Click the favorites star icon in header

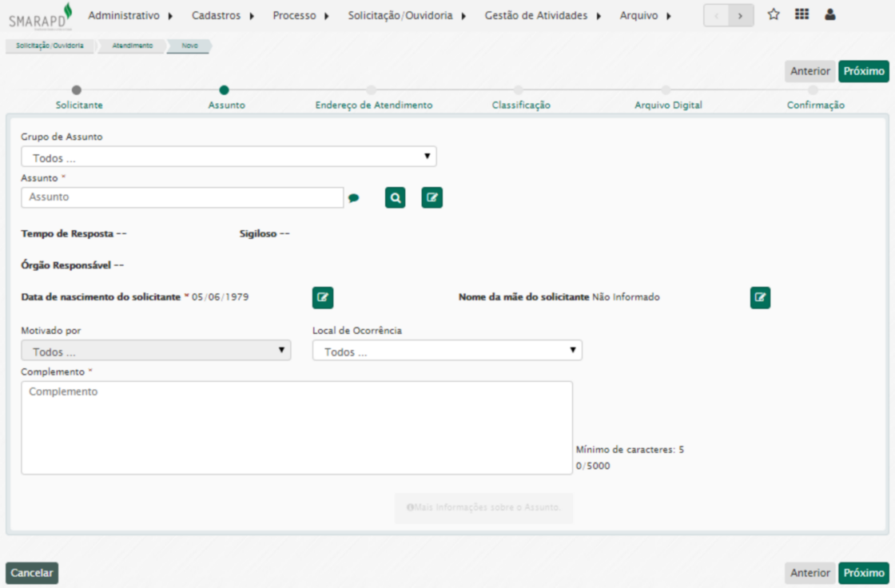[774, 14]
